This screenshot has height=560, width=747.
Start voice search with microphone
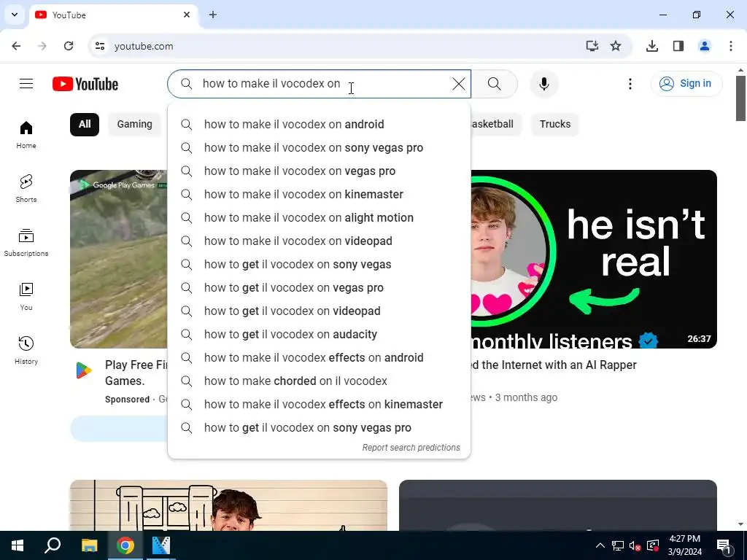pyautogui.click(x=544, y=84)
